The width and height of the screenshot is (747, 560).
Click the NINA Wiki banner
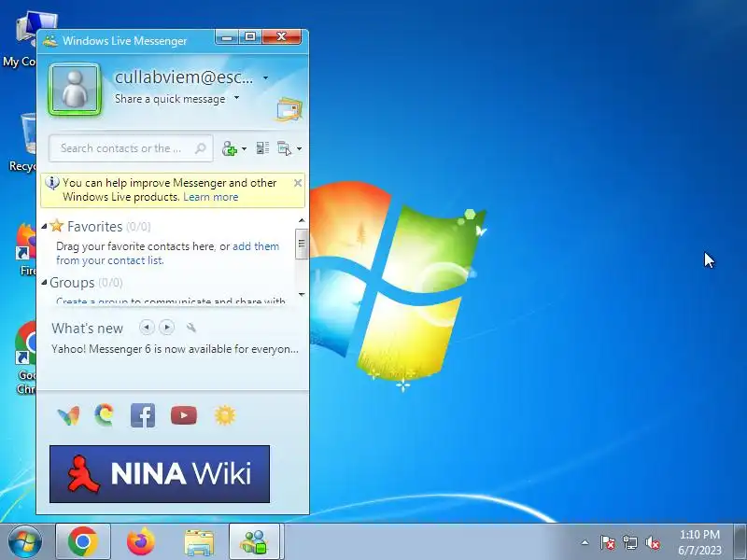pos(160,474)
